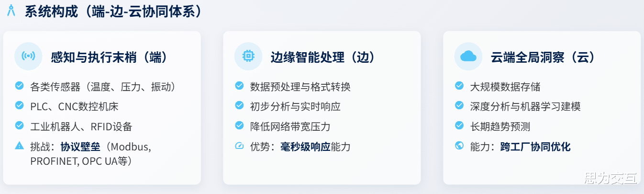The image size is (644, 194).
Task: Click the 边缘智能处理（边）card title
Action: pos(323,57)
